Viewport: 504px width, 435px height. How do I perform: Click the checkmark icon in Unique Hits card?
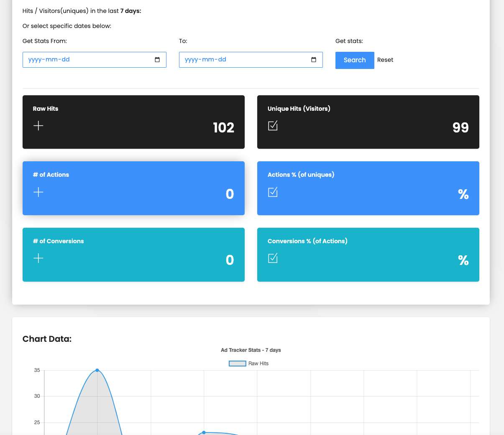(273, 125)
